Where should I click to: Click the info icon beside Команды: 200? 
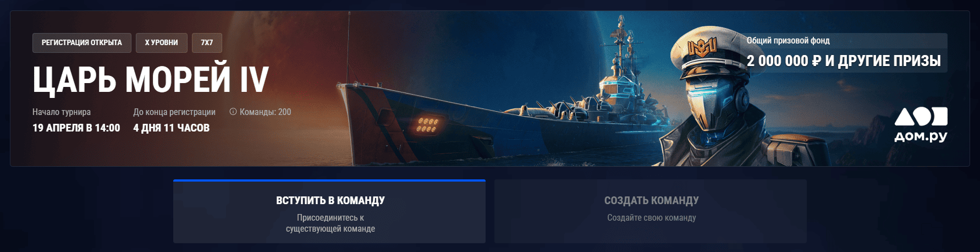click(x=233, y=112)
